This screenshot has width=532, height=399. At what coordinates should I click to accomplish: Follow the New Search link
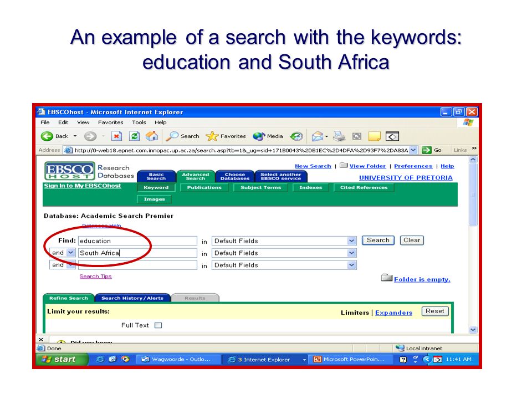point(313,166)
